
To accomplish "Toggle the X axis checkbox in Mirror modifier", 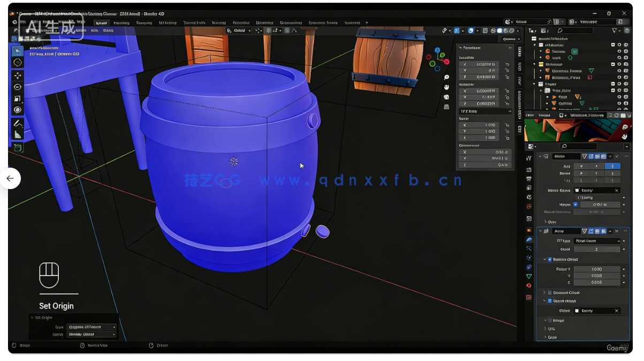I will pyautogui.click(x=582, y=166).
